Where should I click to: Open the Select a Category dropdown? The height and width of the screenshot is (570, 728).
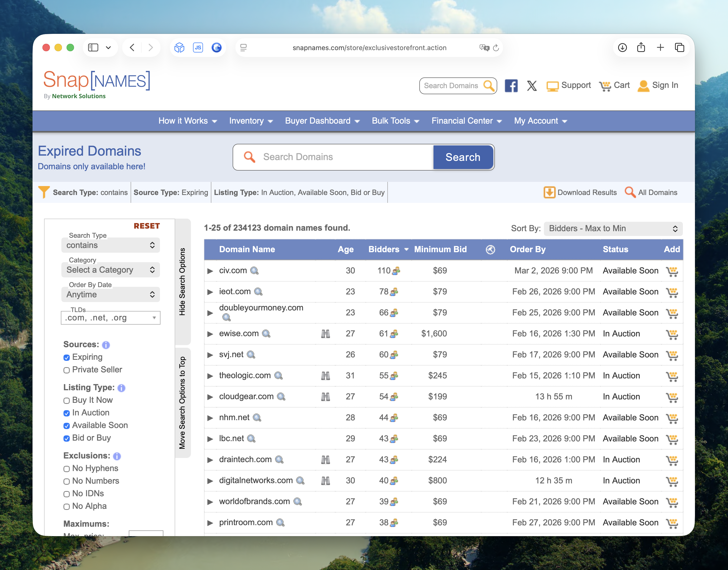110,270
